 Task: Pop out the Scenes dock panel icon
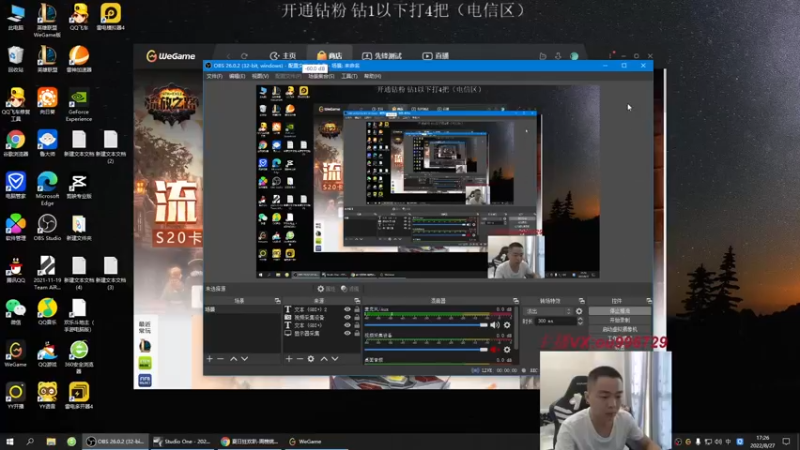point(277,301)
